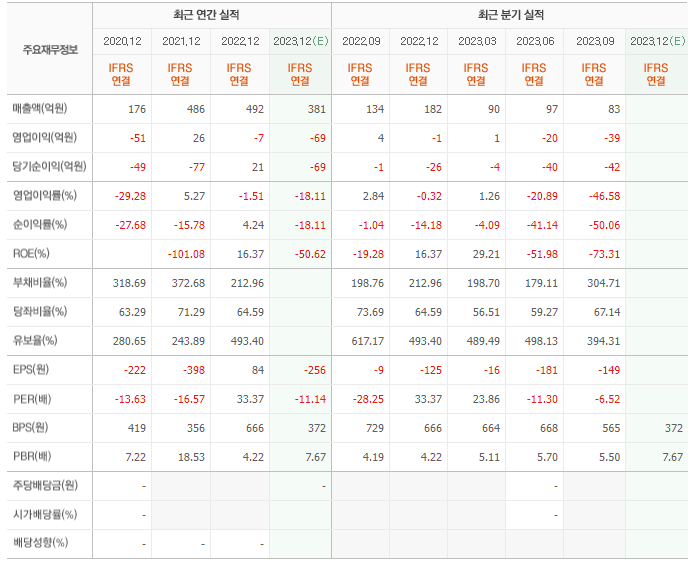Click the BPS value 729
698x562 pixels.
point(375,428)
